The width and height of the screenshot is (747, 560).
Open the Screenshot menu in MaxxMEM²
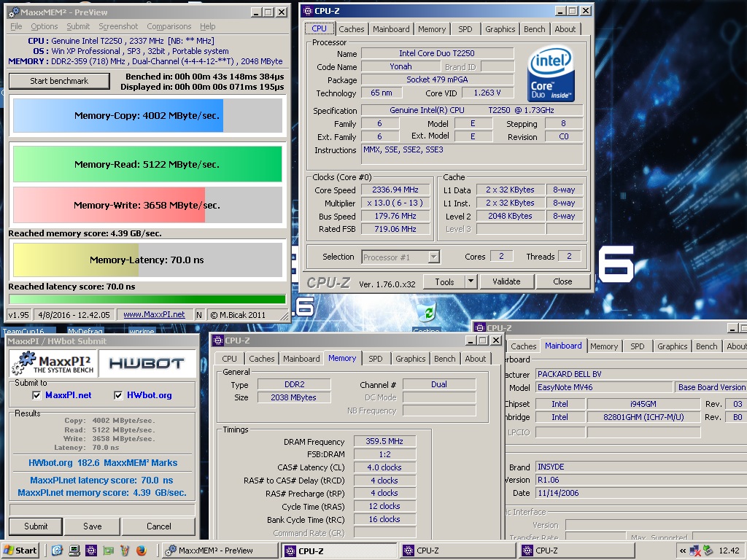click(118, 26)
